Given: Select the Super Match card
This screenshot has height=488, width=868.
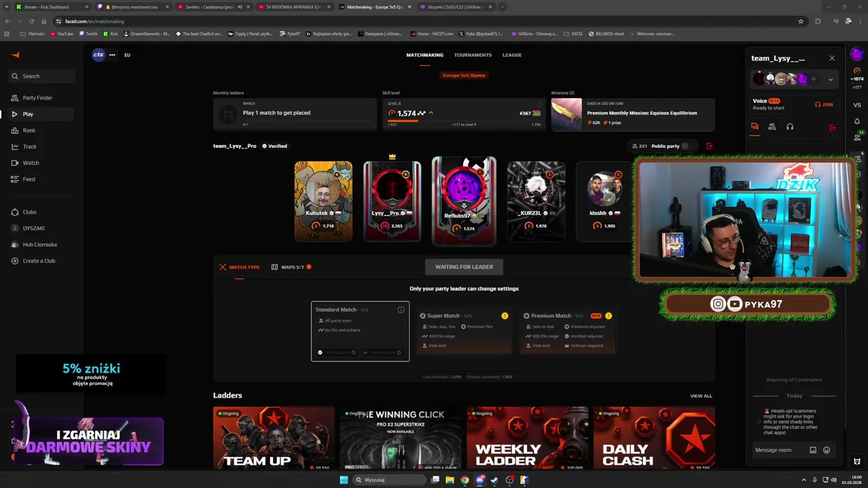Looking at the screenshot, I should 464,331.
